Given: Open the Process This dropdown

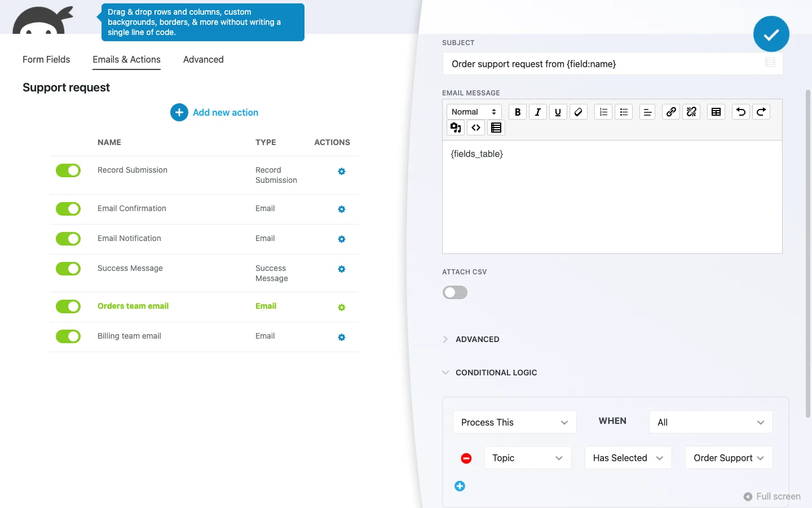Looking at the screenshot, I should tap(515, 422).
